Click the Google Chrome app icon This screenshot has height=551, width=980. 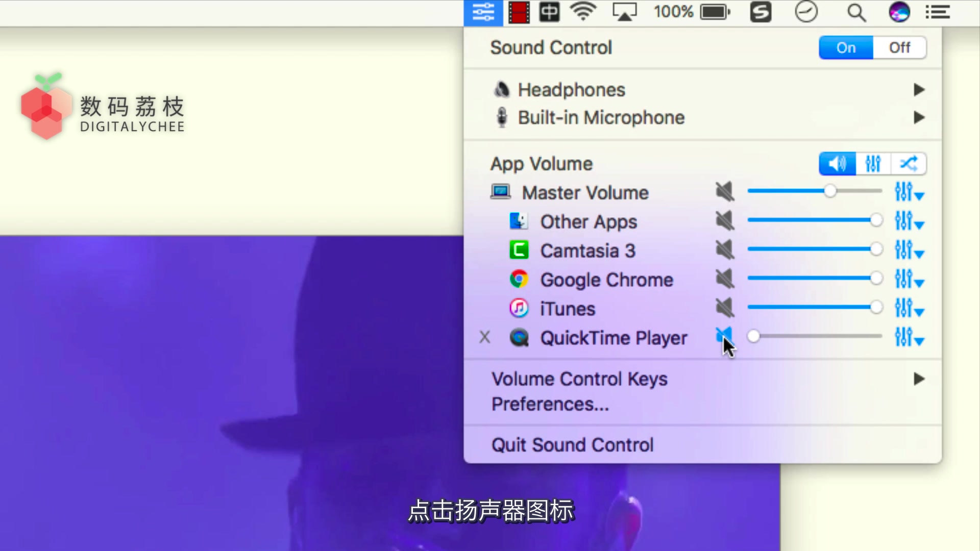point(519,279)
